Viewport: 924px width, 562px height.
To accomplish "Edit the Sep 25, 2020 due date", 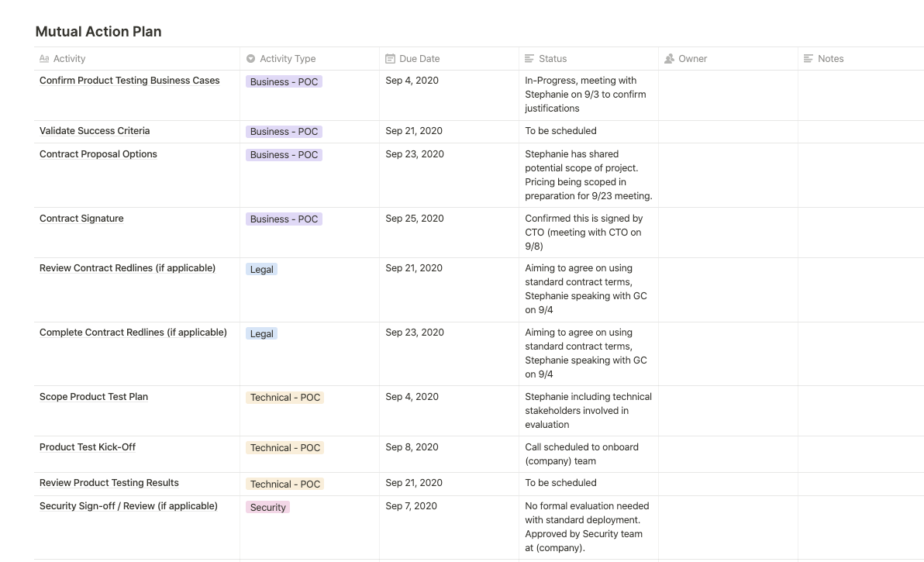I will (x=415, y=219).
